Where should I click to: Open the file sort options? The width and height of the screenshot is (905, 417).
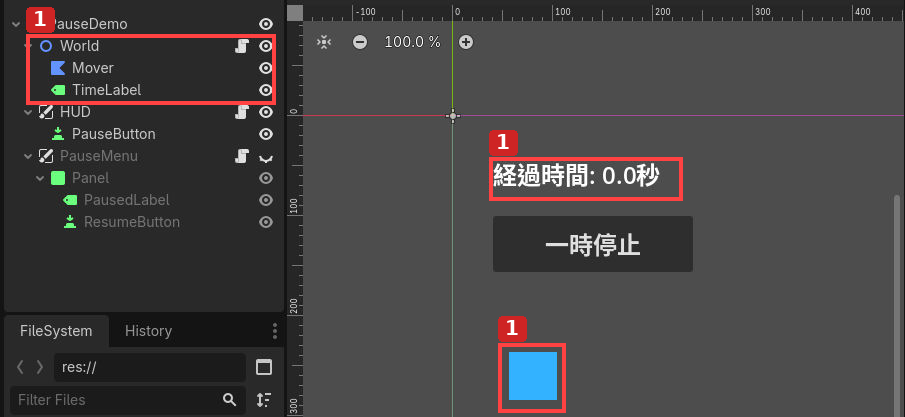pyautogui.click(x=264, y=400)
